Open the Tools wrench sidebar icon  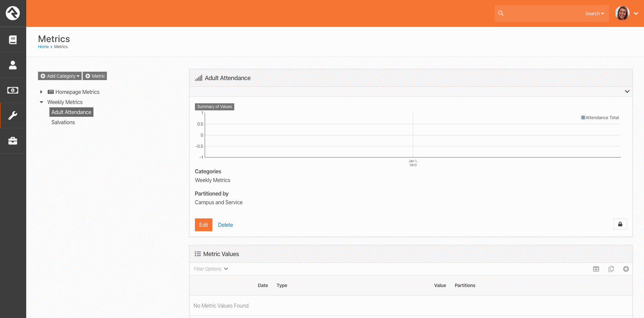click(13, 115)
